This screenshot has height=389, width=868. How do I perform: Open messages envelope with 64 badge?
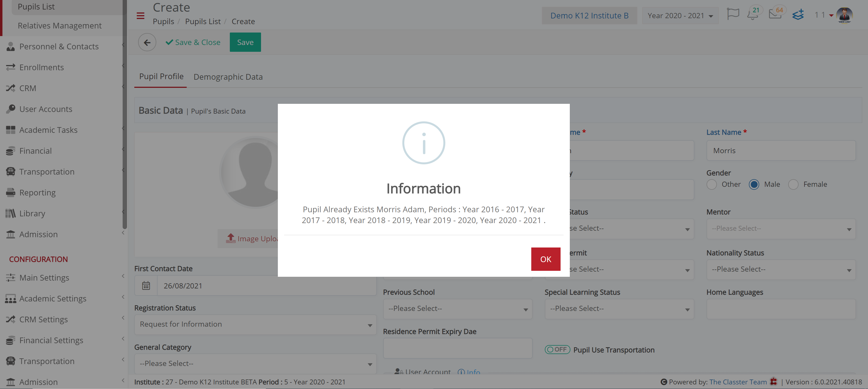click(x=775, y=14)
